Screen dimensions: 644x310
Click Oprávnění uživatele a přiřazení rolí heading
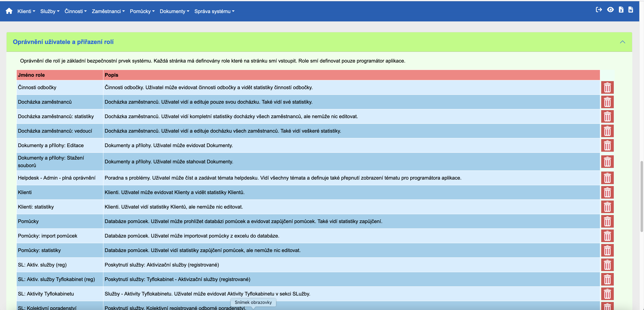click(x=63, y=42)
